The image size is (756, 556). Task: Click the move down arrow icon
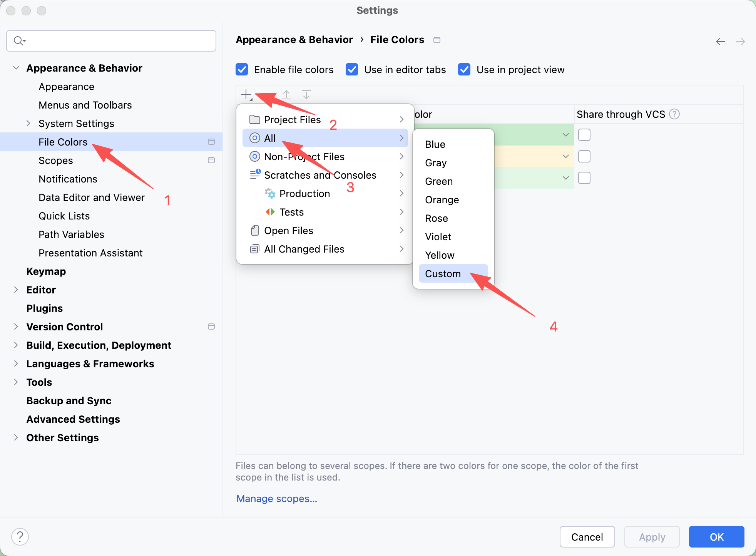[x=306, y=94]
